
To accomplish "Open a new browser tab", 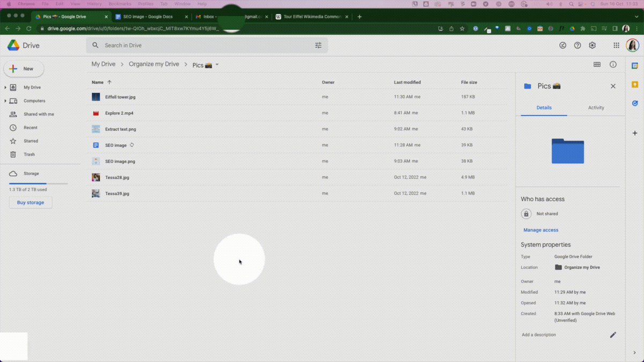I will pyautogui.click(x=360, y=17).
